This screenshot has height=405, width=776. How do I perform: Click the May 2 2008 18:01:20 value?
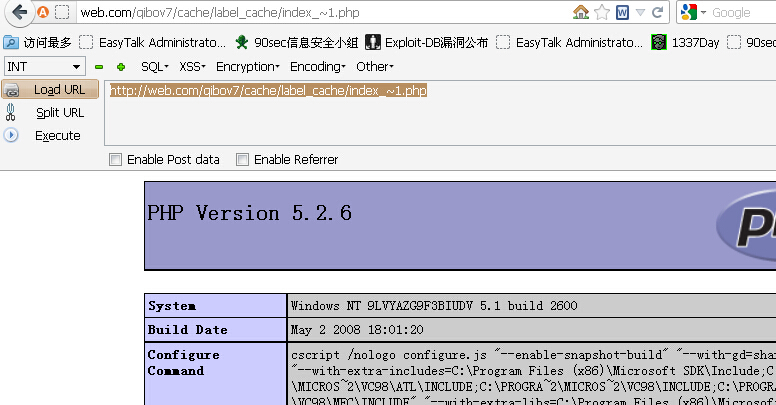[x=357, y=330]
